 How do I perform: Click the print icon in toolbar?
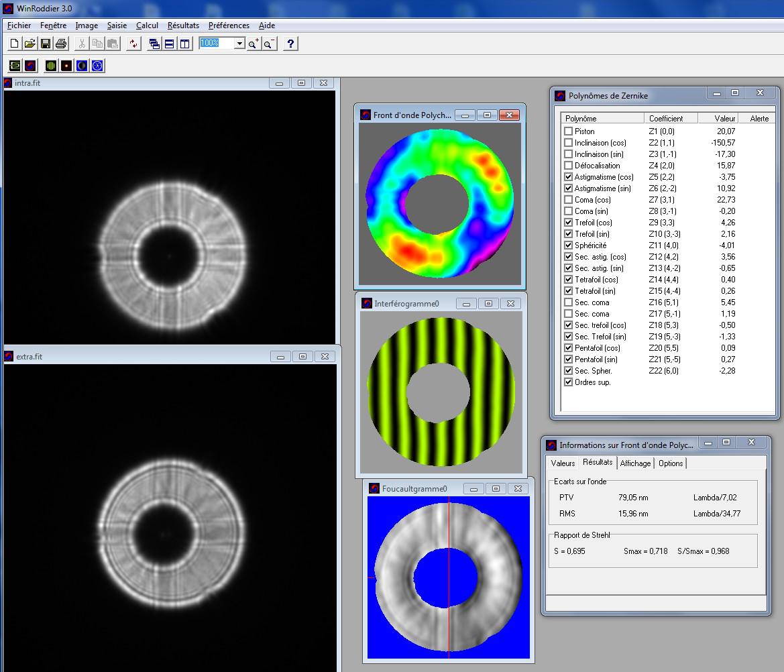(61, 44)
